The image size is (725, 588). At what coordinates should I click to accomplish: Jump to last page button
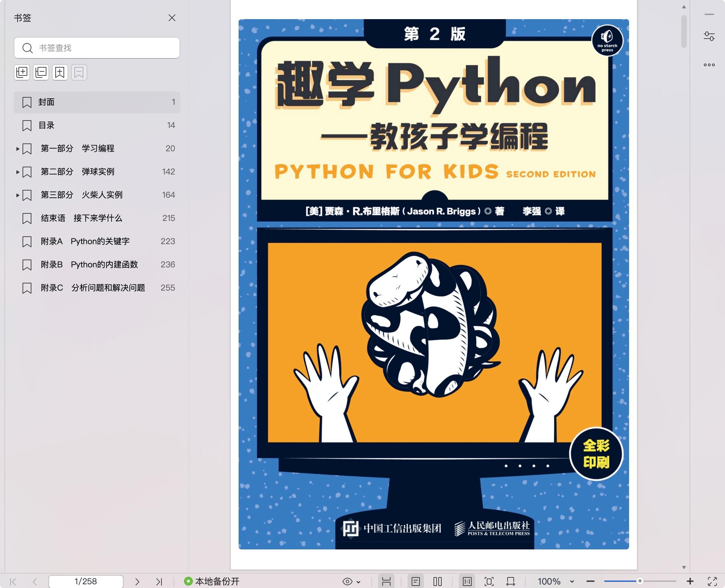159,582
